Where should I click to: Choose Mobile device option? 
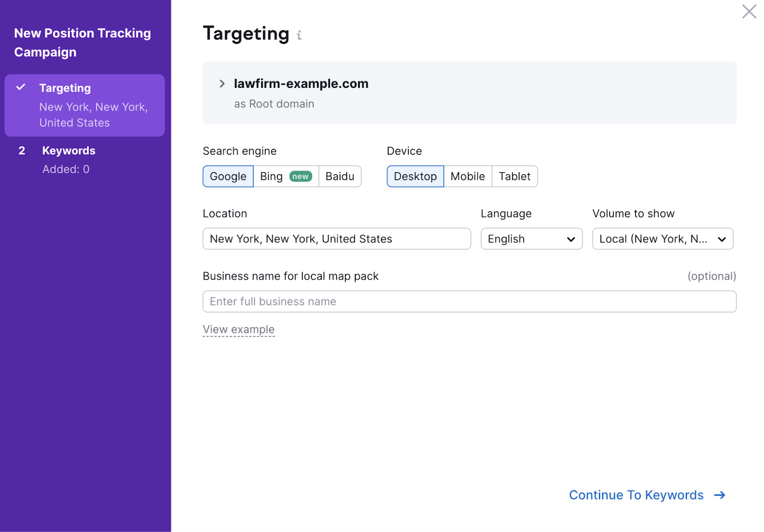point(468,177)
